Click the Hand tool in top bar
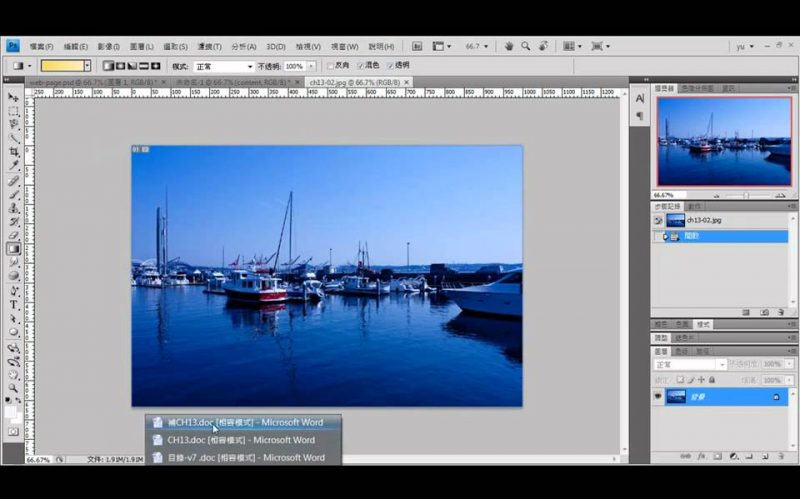 coord(509,46)
